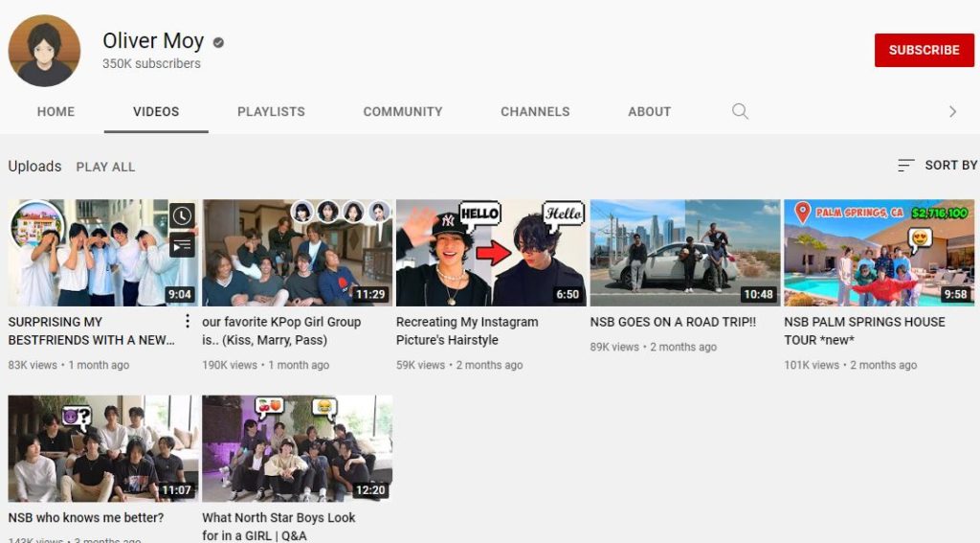Open the channel search magnifier icon
Image resolution: width=980 pixels, height=543 pixels.
coord(740,111)
